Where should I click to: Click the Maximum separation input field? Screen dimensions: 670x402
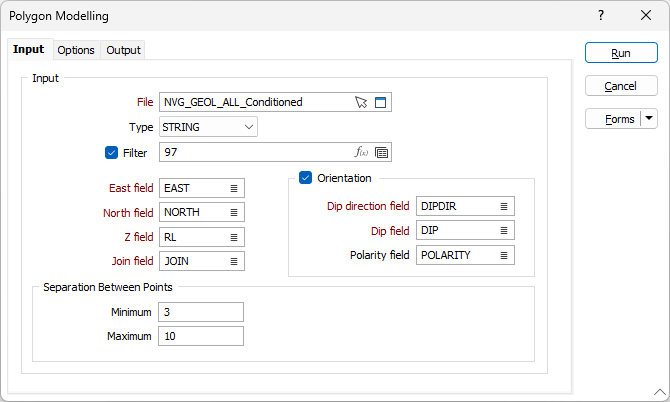click(x=200, y=336)
